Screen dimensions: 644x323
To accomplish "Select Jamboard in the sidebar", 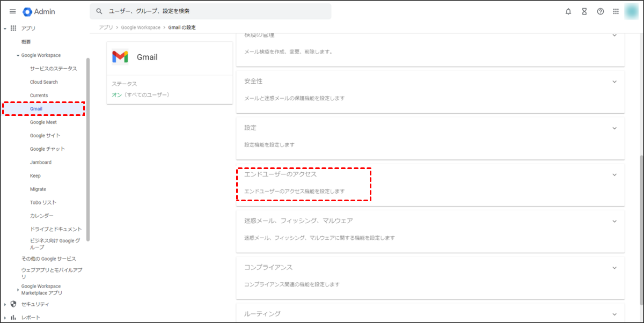I will pyautogui.click(x=41, y=163).
